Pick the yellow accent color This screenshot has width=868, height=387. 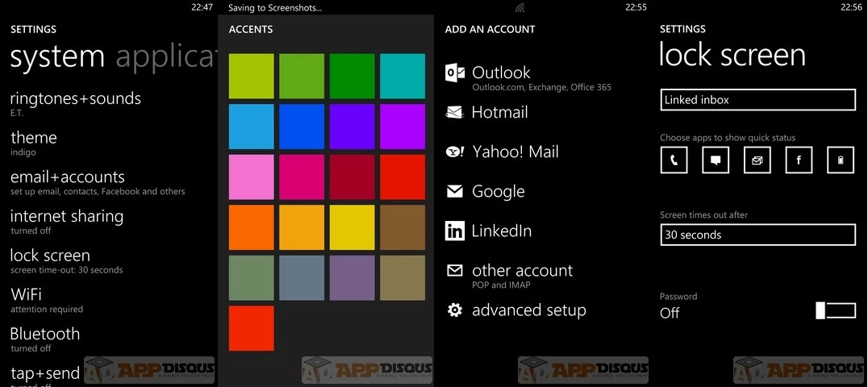[352, 227]
